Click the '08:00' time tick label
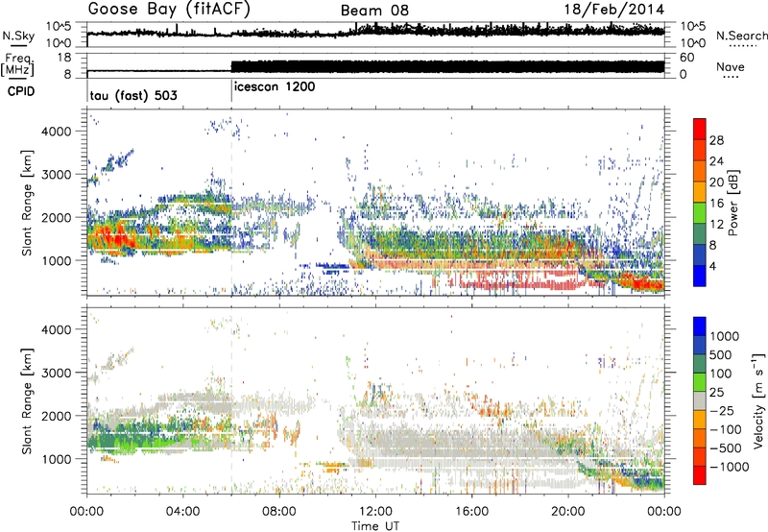This screenshot has height=532, width=768. 279,512
